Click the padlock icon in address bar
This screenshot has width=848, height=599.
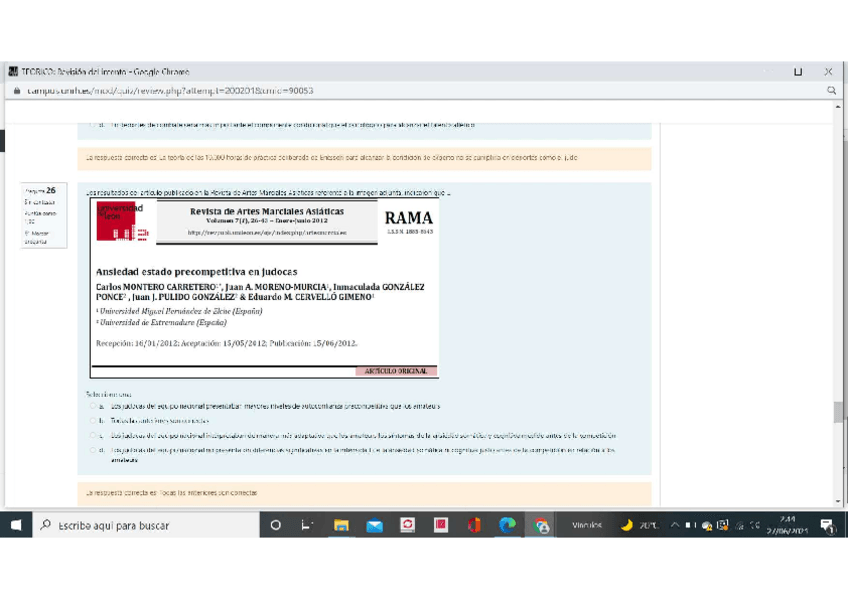pyautogui.click(x=17, y=91)
